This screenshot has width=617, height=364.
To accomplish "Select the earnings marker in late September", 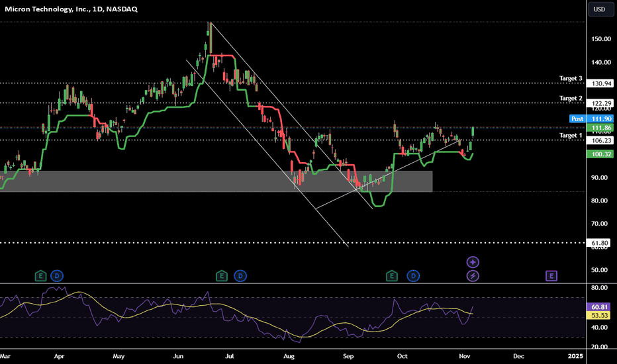I will (391, 276).
